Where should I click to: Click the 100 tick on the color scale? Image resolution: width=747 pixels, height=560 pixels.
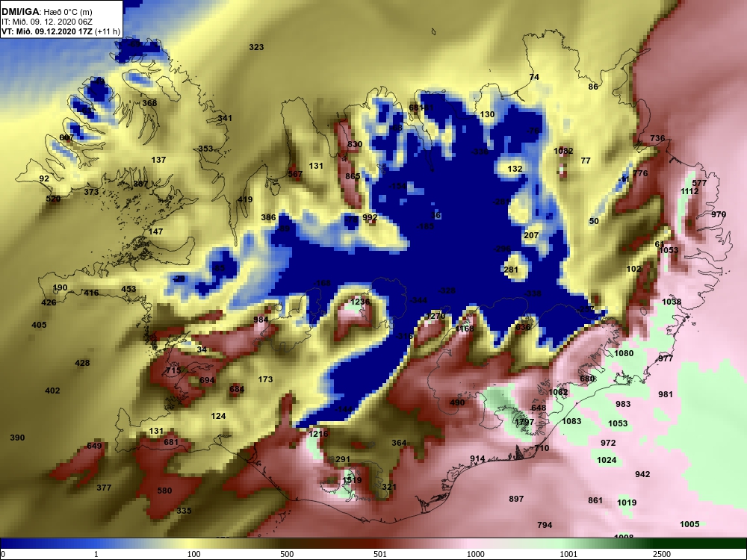[x=193, y=554]
